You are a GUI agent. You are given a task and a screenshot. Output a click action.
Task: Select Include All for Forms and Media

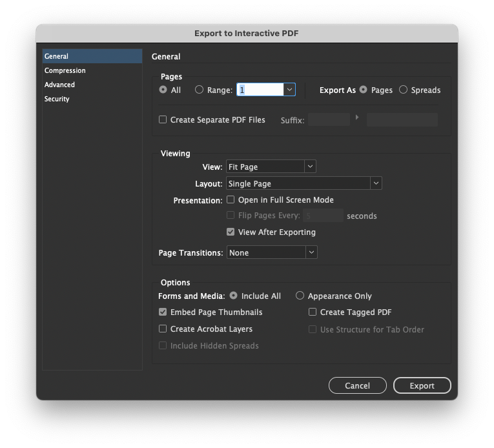[x=234, y=296]
